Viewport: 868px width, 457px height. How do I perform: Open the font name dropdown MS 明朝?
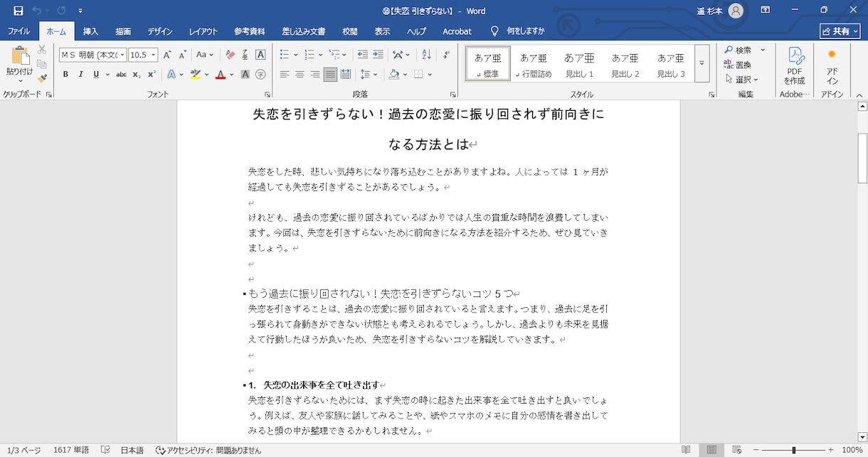point(122,55)
